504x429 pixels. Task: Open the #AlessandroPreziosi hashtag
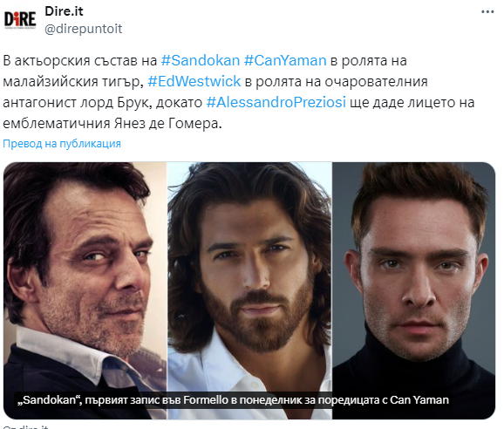276,103
